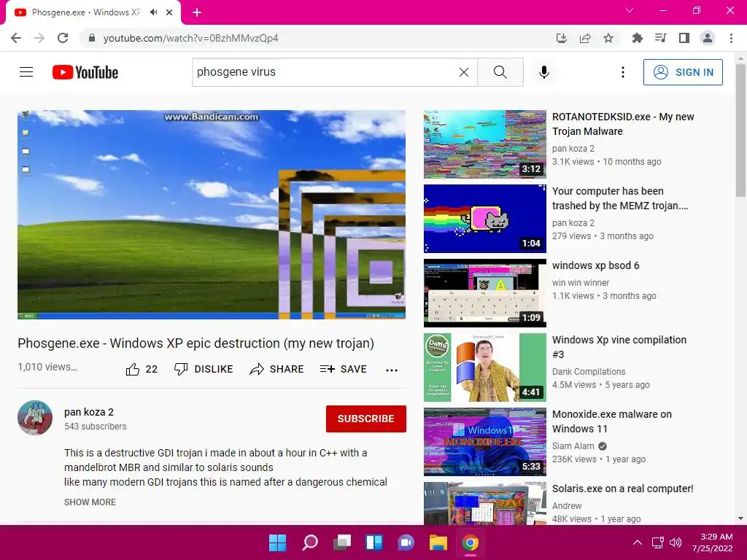This screenshot has height=560, width=747.
Task: Click the Phosgene.exe video player
Action: pyautogui.click(x=212, y=214)
